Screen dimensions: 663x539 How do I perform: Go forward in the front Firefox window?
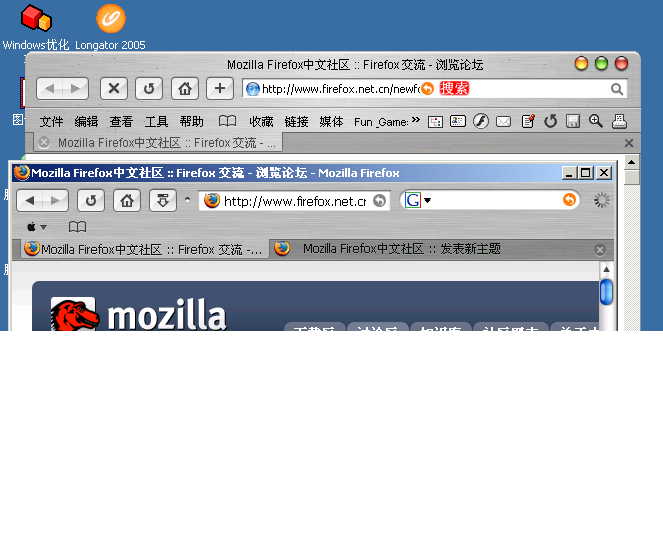[x=55, y=200]
